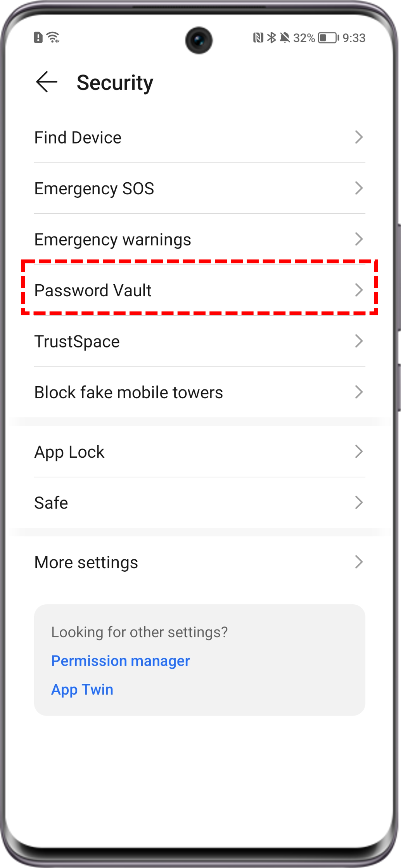Expand the Emergency SOS settings
Screen dimensions: 401x868
(360, 188)
